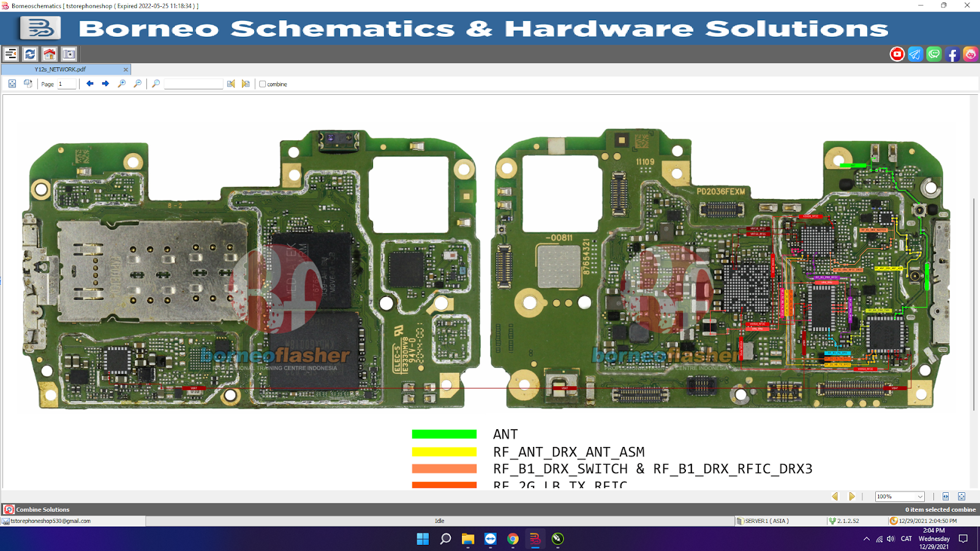The image size is (980, 551).
Task: Click the RF_B1_DRX_SWITCH & RF_B1_DRX_RFIC_DRX3 text
Action: point(653,469)
